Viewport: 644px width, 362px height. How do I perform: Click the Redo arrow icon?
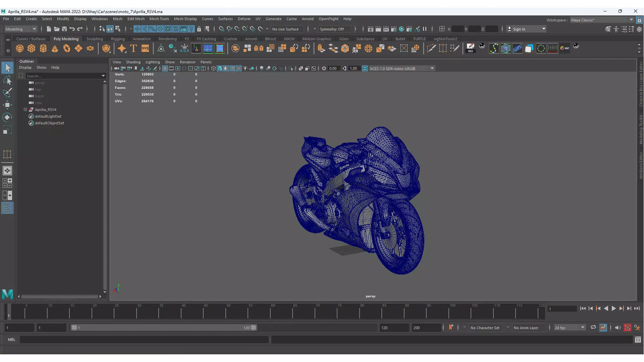click(80, 29)
